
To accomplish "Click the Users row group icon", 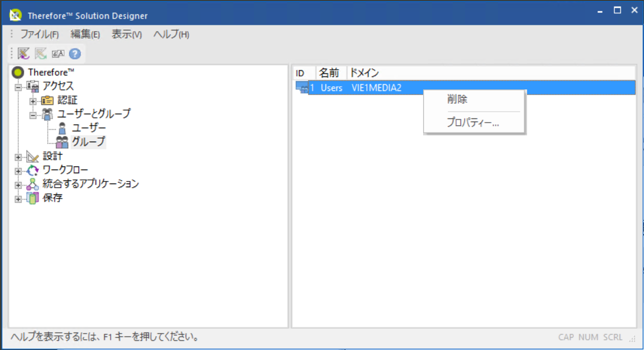I will [x=302, y=88].
